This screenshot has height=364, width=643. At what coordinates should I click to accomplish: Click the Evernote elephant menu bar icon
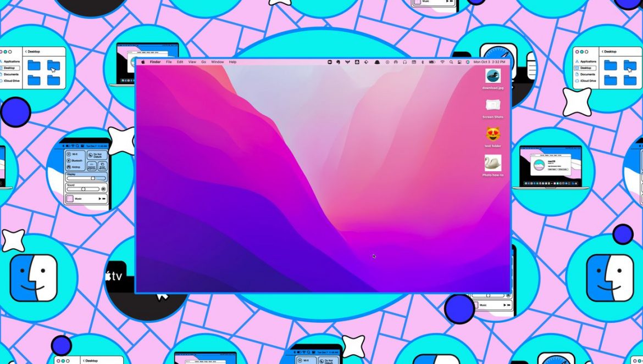point(339,62)
